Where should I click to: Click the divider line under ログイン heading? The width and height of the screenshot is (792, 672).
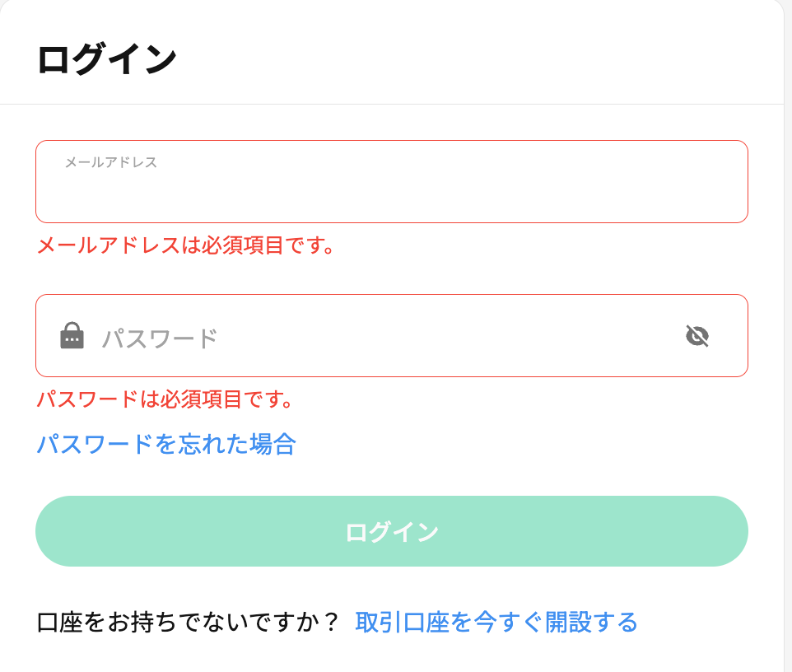click(x=391, y=104)
